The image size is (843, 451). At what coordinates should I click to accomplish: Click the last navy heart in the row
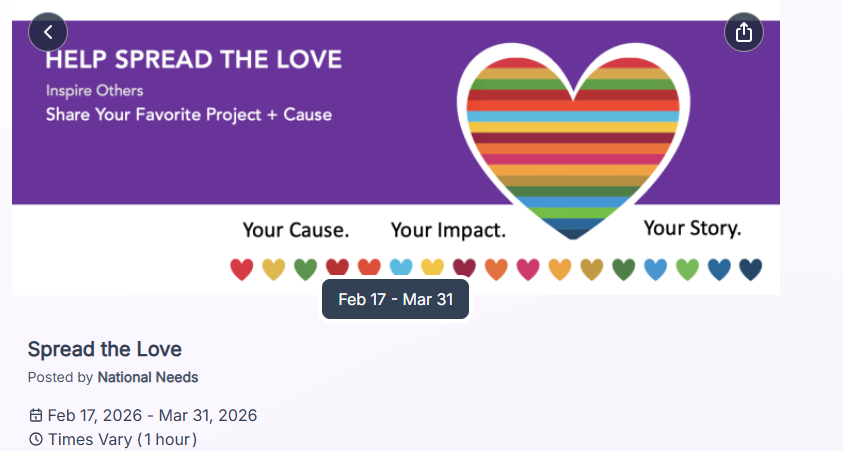tap(750, 269)
